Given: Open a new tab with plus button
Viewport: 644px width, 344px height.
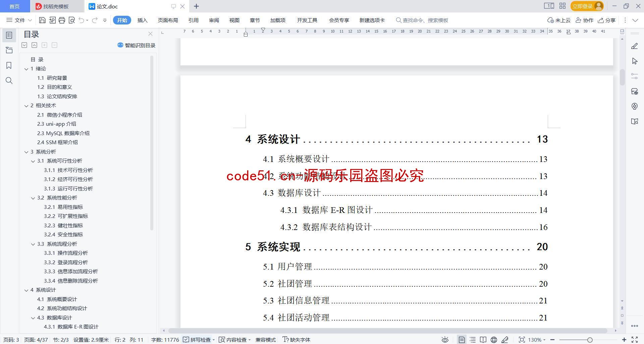Looking at the screenshot, I should 196,6.
